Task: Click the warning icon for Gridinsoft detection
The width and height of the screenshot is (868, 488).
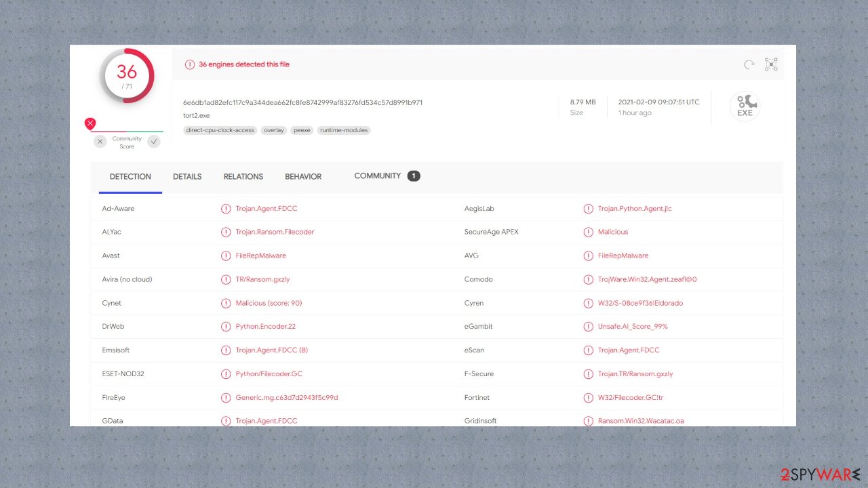Action: click(x=588, y=421)
